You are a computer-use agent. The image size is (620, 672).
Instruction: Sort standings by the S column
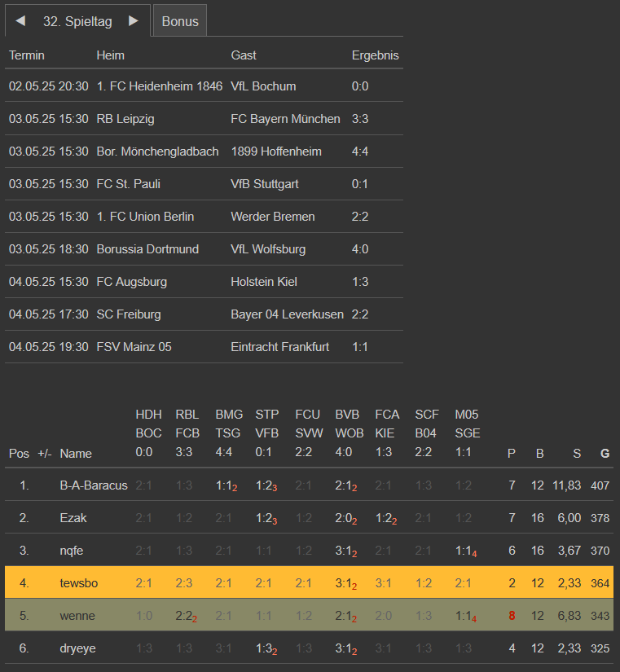coord(577,454)
